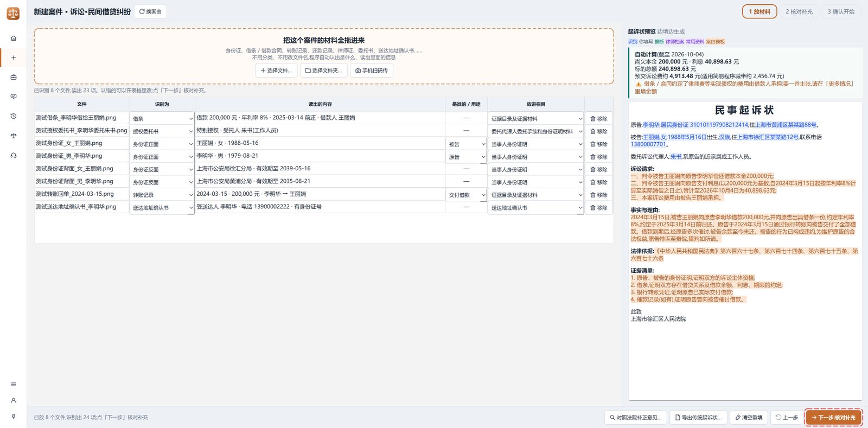Open the 交付借款 purpose dropdown
This screenshot has width=868, height=428.
tap(467, 195)
